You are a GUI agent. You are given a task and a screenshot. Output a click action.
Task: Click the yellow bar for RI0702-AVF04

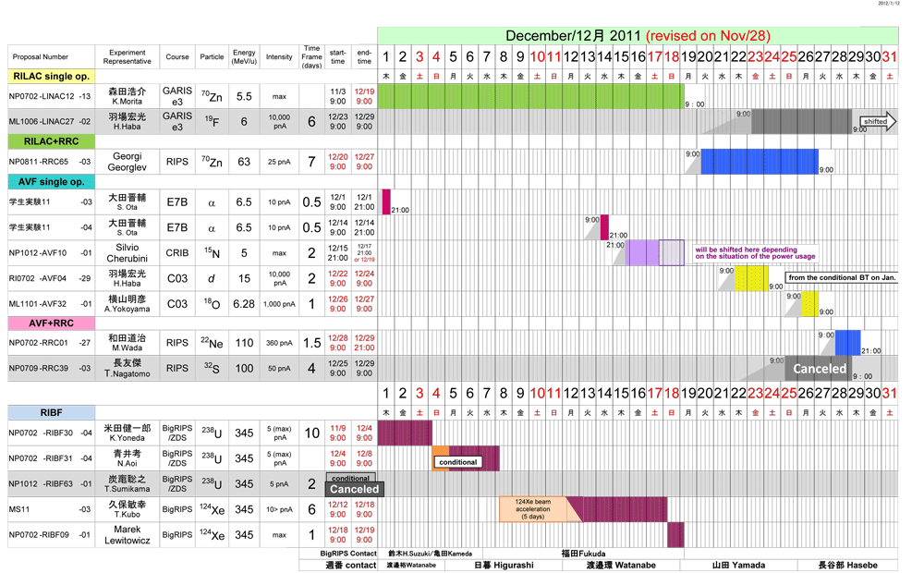click(751, 278)
